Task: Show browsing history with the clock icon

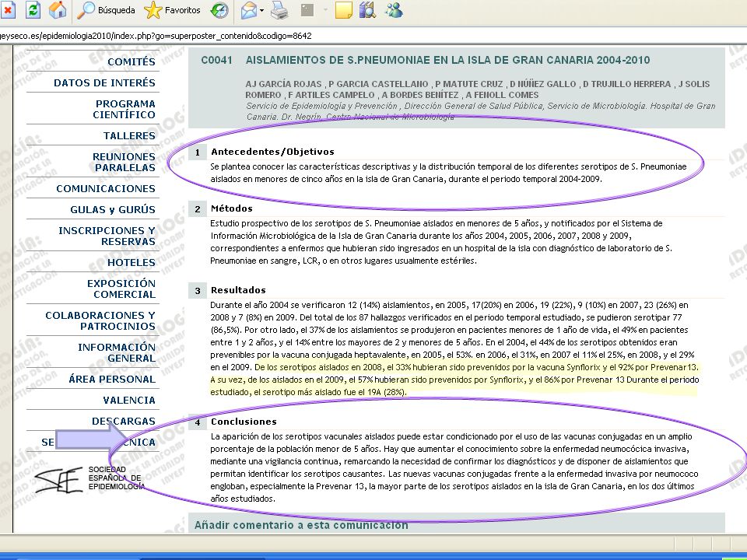Action: (219, 10)
